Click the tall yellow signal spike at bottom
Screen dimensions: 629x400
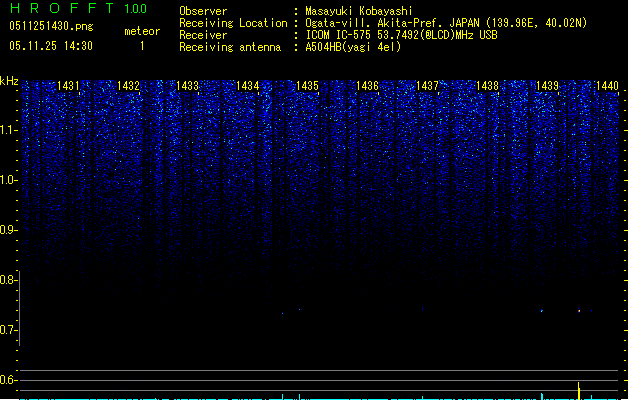coord(578,391)
